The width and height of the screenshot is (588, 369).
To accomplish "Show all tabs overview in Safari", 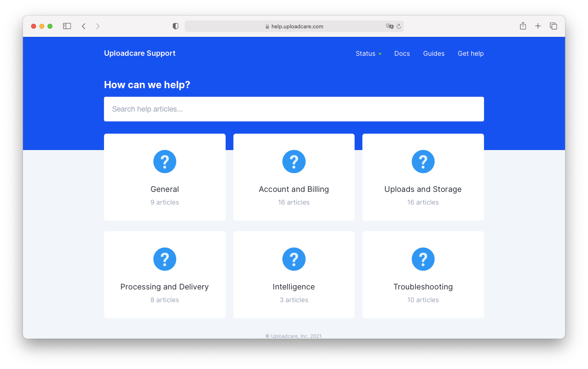I will [553, 25].
